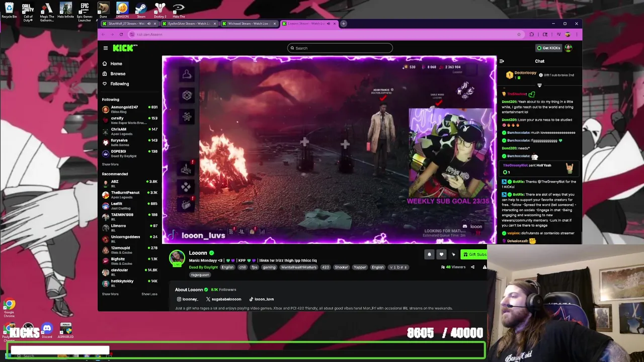Viewport: 644px width, 362px height.
Task: Open TAEMIN1998 recommended channel
Action: pyautogui.click(x=130, y=217)
